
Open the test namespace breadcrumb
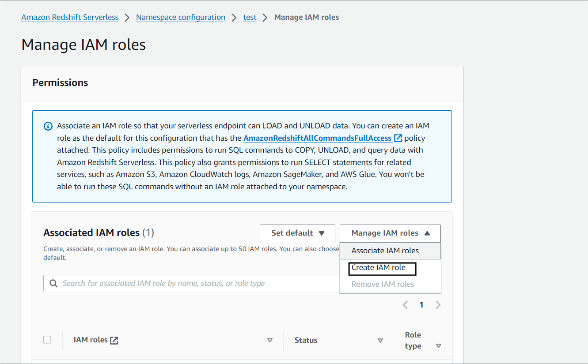tap(250, 17)
